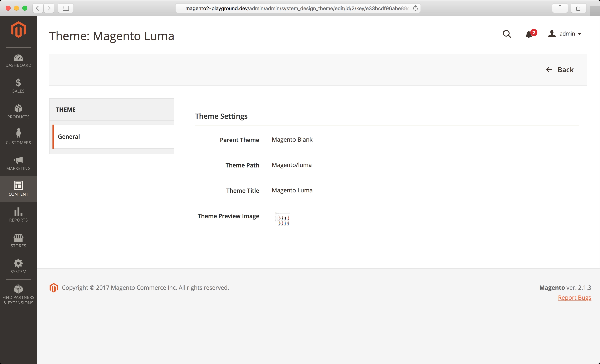The width and height of the screenshot is (600, 364).
Task: Click the copyright notice text
Action: click(145, 288)
